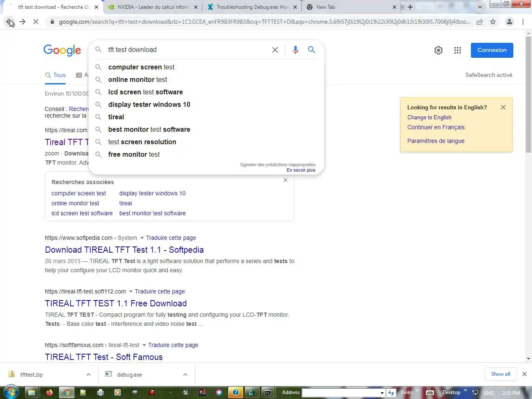This screenshot has height=399, width=532.
Task: Select the Tous search filter
Action: click(x=55, y=75)
